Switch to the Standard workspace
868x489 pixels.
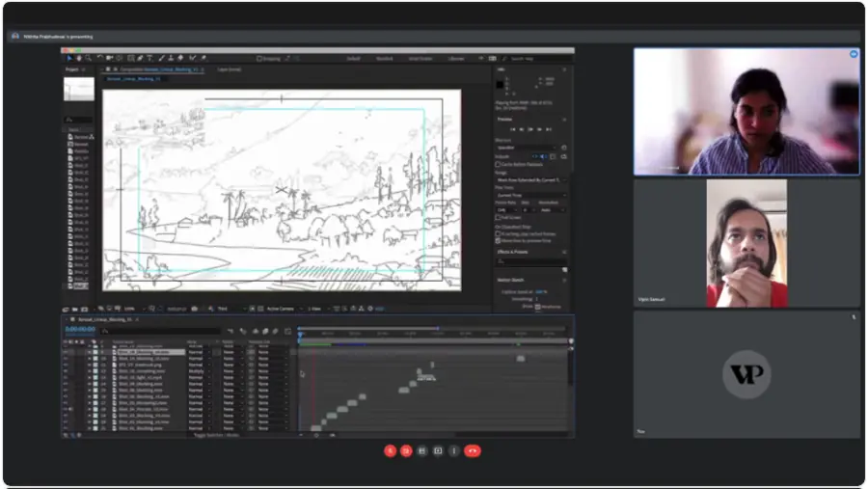[384, 58]
